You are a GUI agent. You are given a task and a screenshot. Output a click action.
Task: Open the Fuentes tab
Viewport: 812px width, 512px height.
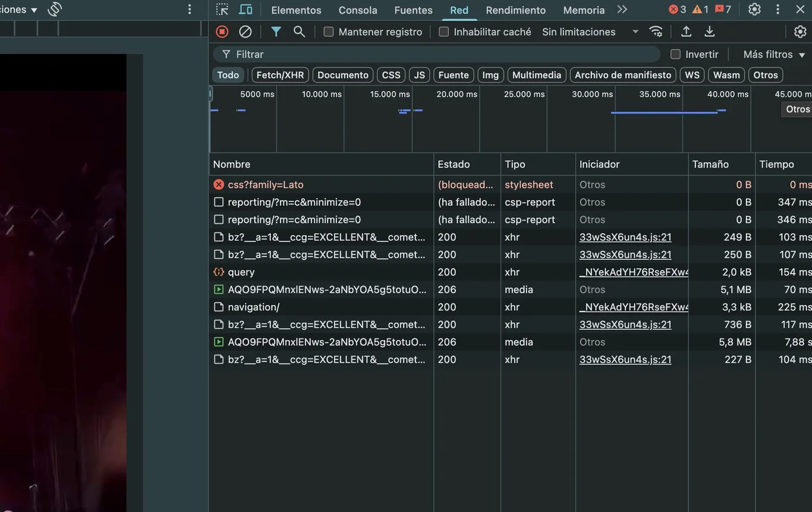tap(413, 10)
